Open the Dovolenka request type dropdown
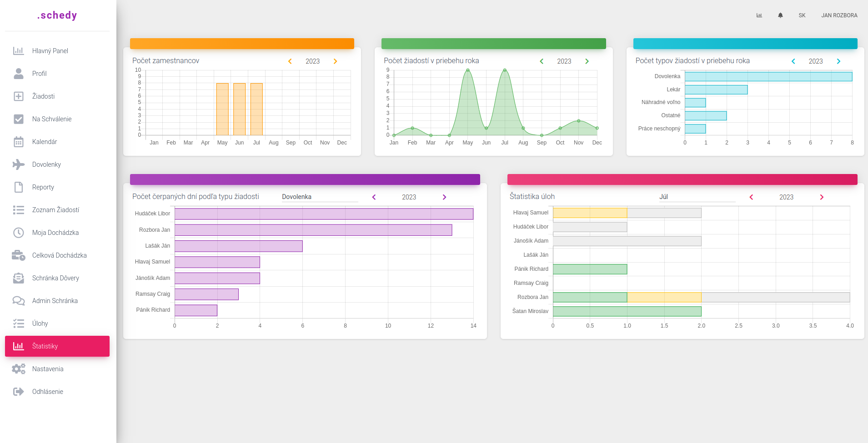This screenshot has height=443, width=868. [320, 197]
